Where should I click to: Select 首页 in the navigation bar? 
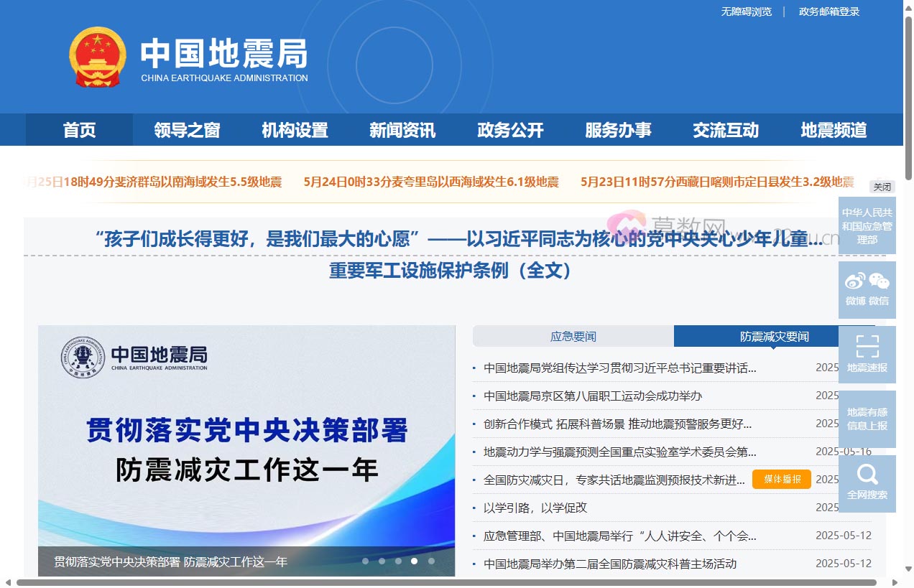click(78, 130)
